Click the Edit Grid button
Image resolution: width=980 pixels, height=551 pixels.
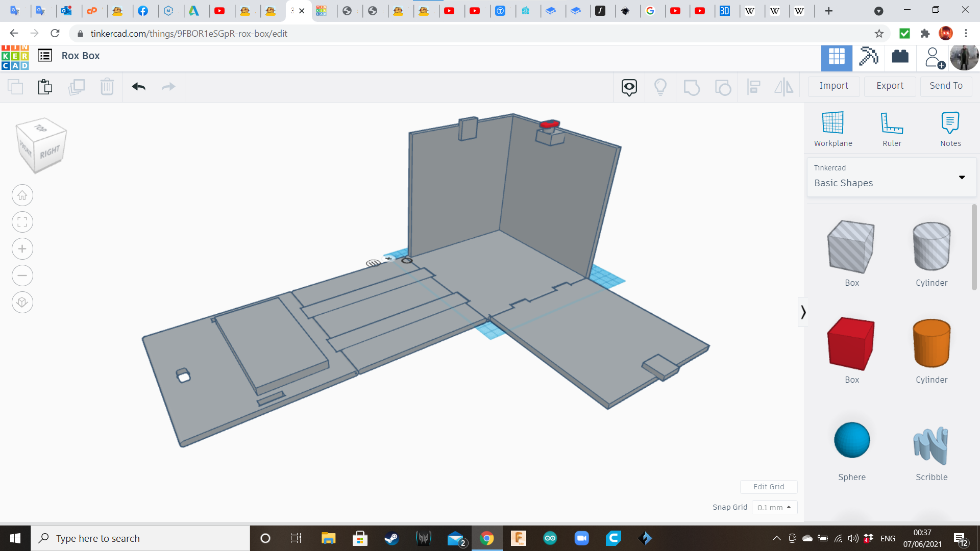(769, 487)
